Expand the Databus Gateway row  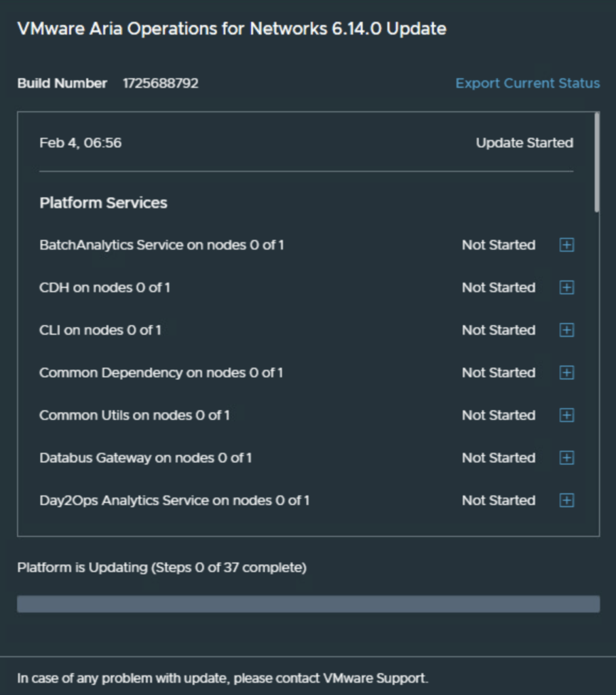(x=566, y=458)
